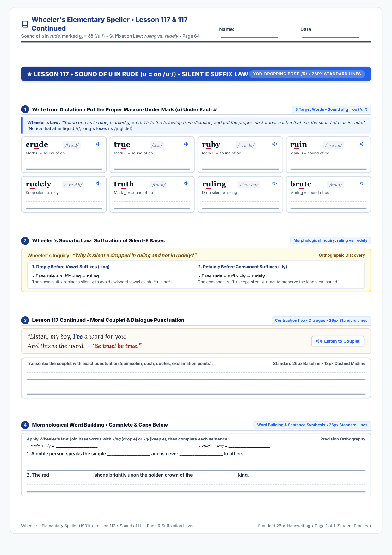392x555 pixels.
Task: Play audio for the word ruby
Action: click(x=275, y=144)
